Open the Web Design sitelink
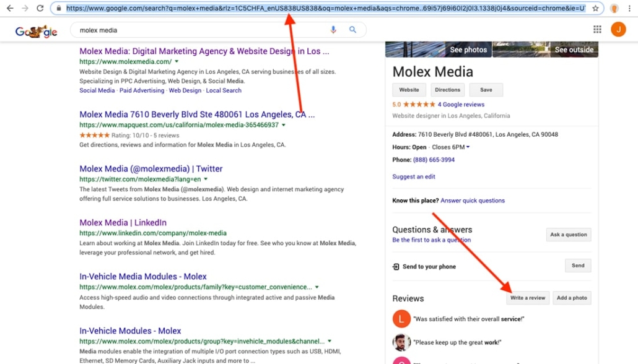638x364 pixels. [x=185, y=90]
